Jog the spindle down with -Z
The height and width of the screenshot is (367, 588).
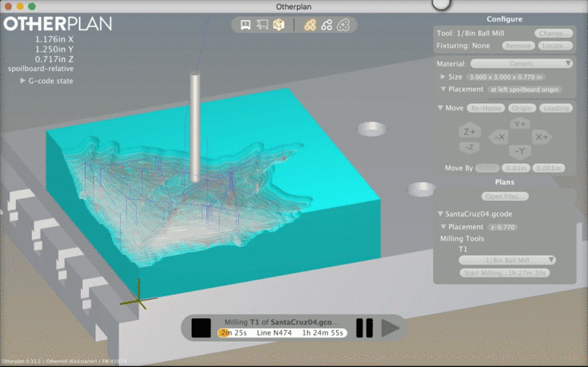[469, 147]
